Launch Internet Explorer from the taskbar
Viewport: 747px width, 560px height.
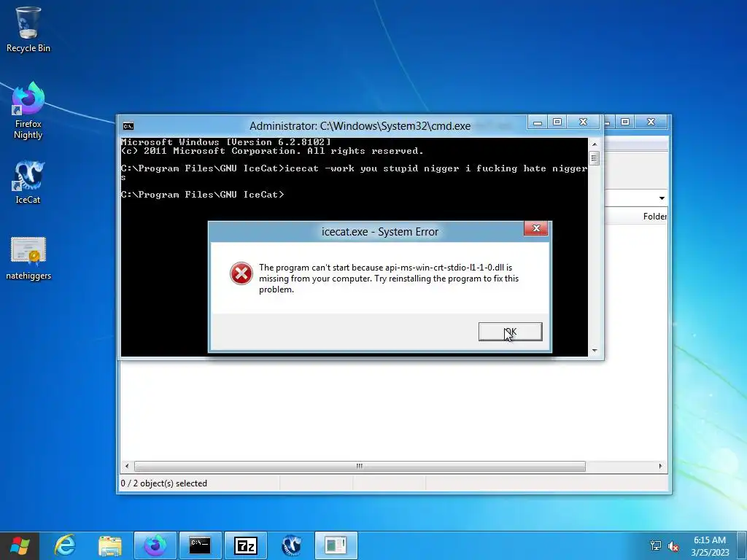pyautogui.click(x=64, y=545)
